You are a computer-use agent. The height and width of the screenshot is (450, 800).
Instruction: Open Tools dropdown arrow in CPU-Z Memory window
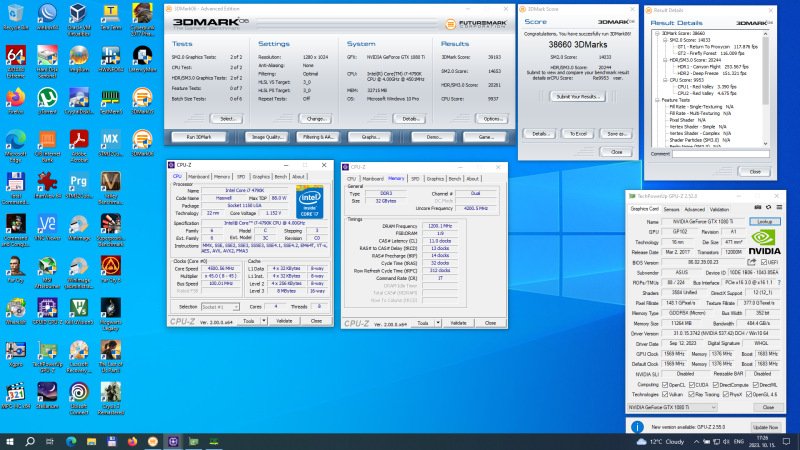[x=438, y=323]
